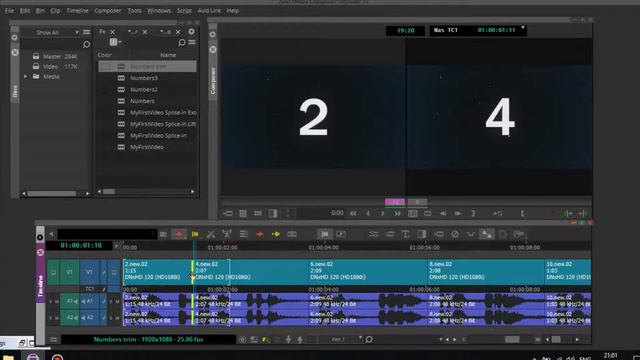Click the nine split grid icon
This screenshot has width=640, height=360.
point(258,213)
